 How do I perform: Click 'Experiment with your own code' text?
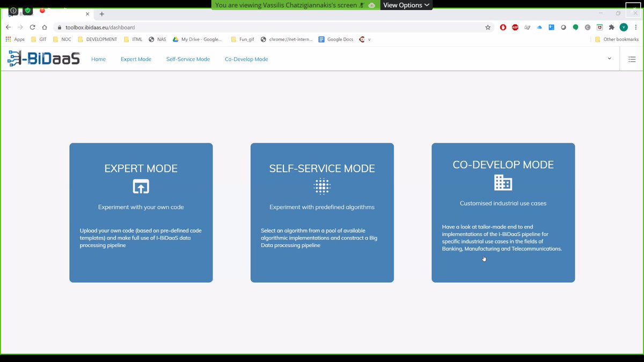coord(141,207)
